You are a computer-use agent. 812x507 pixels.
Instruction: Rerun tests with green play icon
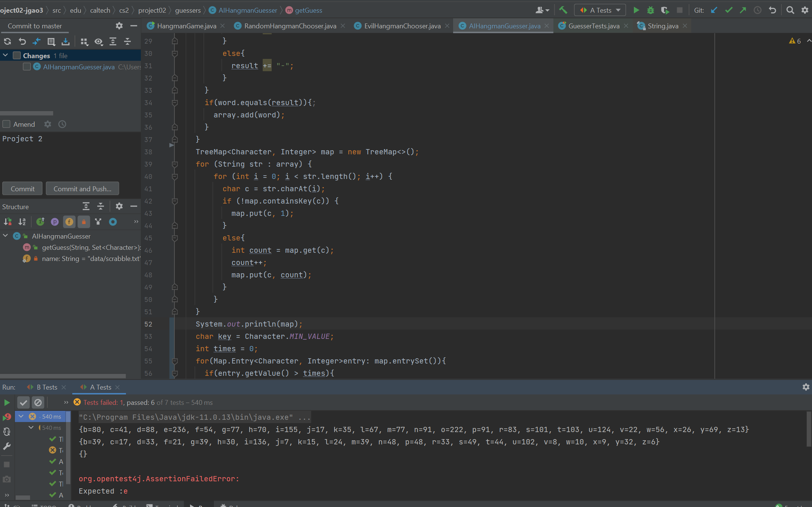coord(7,403)
